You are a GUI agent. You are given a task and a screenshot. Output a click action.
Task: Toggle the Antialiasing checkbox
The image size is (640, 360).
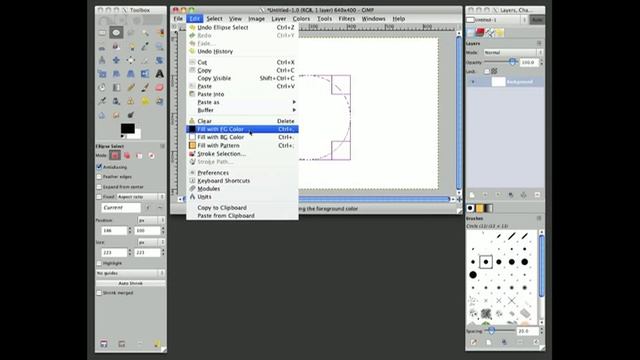point(99,167)
